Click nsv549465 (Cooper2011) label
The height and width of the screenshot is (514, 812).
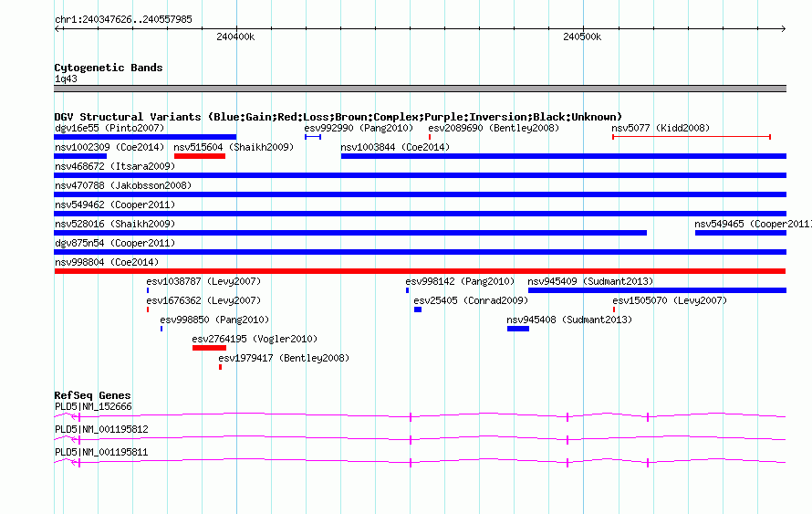point(753,224)
